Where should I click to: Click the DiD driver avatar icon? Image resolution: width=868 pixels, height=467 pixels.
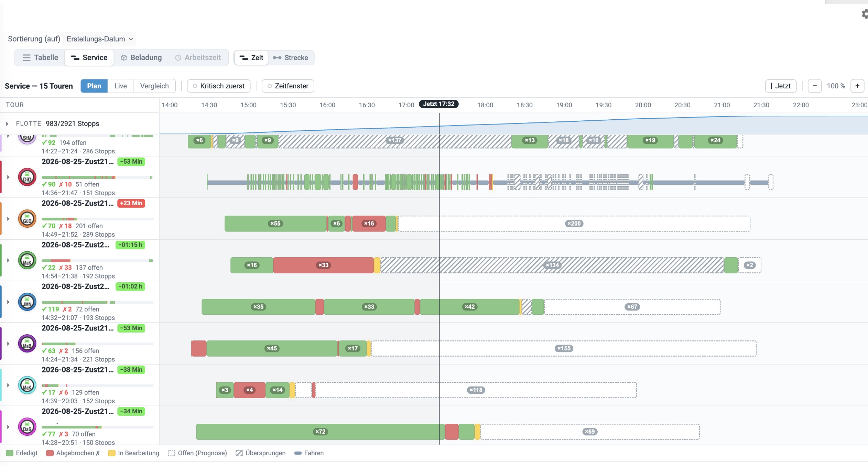pos(27,177)
